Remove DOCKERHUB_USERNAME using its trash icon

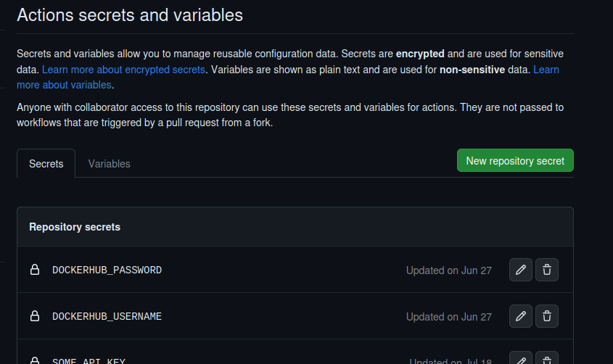pyautogui.click(x=546, y=316)
